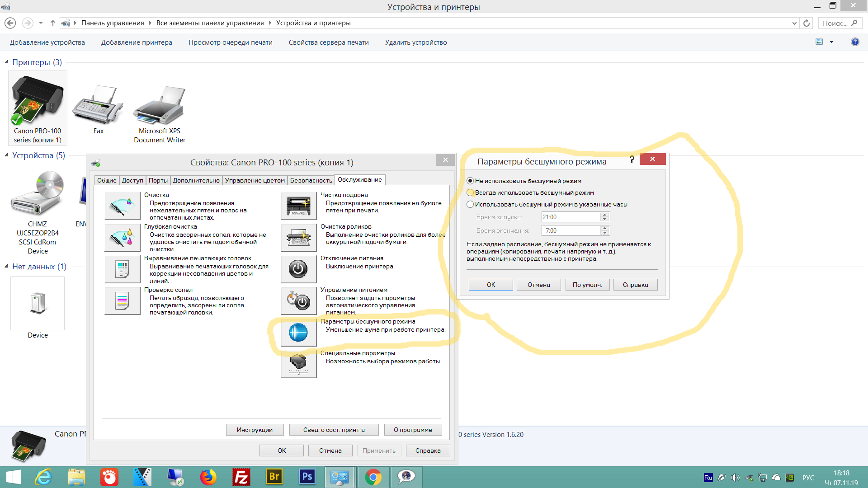This screenshot has height=488, width=868.
Task: Run nozzle check (Проверка сопел) icon
Action: 123,301
